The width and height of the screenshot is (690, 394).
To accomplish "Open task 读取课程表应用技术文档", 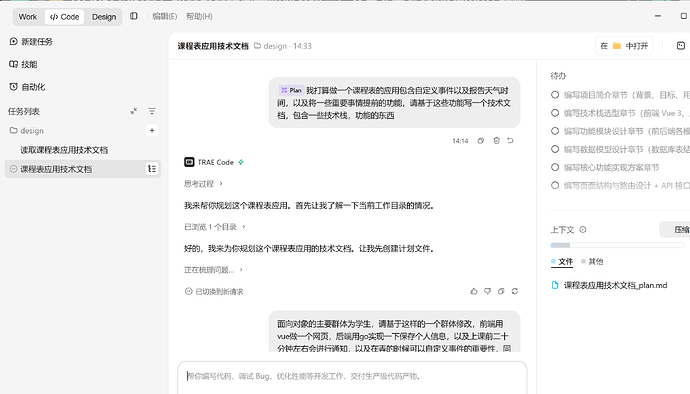I will [x=64, y=150].
